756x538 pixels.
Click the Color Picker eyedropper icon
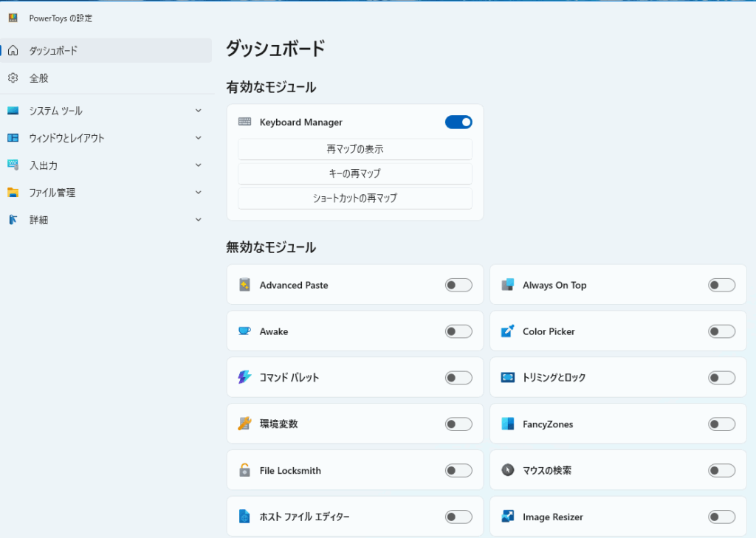click(x=508, y=331)
